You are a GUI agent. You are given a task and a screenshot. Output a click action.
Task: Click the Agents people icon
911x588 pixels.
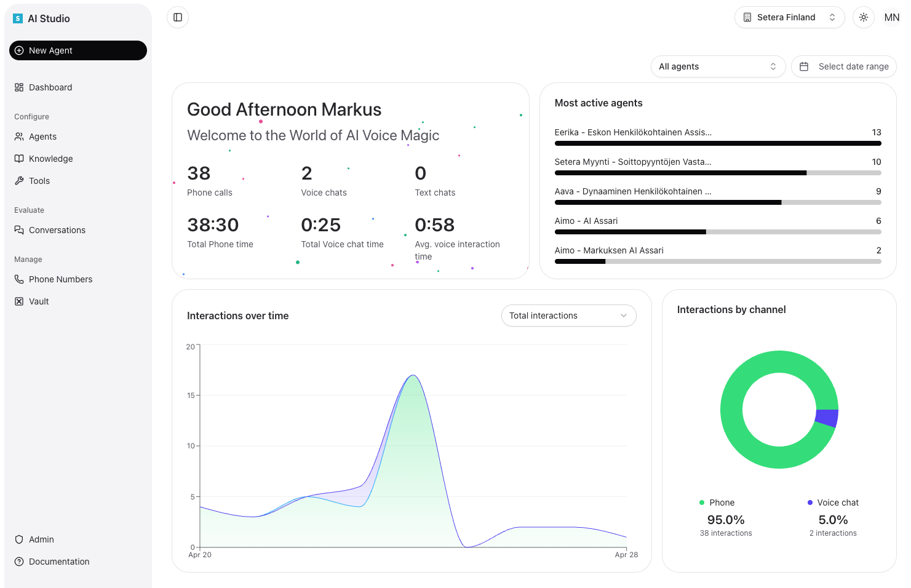click(19, 137)
